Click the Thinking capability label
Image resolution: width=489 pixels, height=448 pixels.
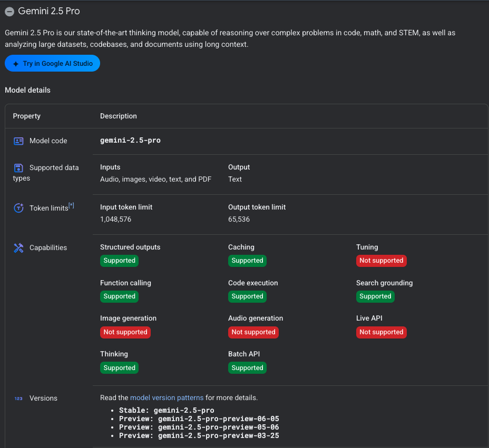click(x=114, y=354)
